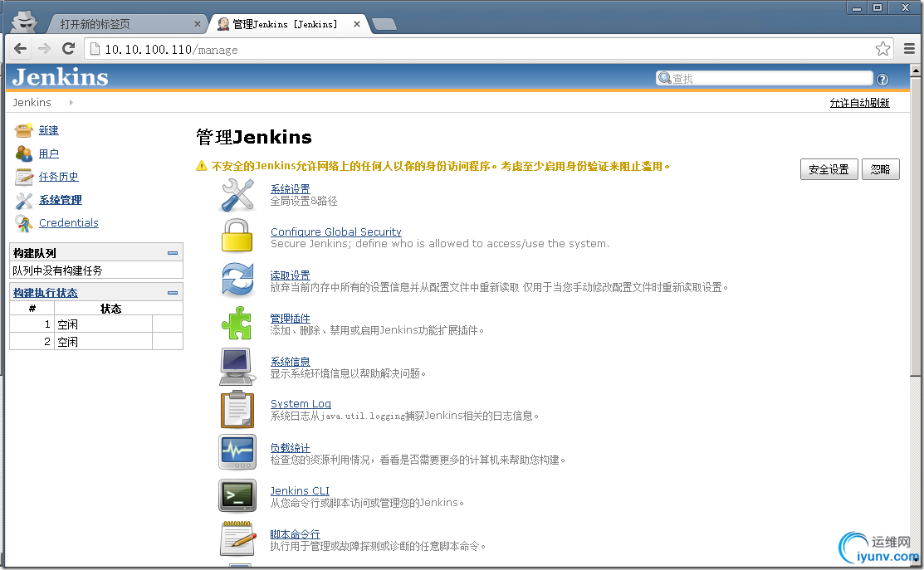Click the 新建 package icon in sidebar
The width and height of the screenshot is (924, 570).
point(23,130)
